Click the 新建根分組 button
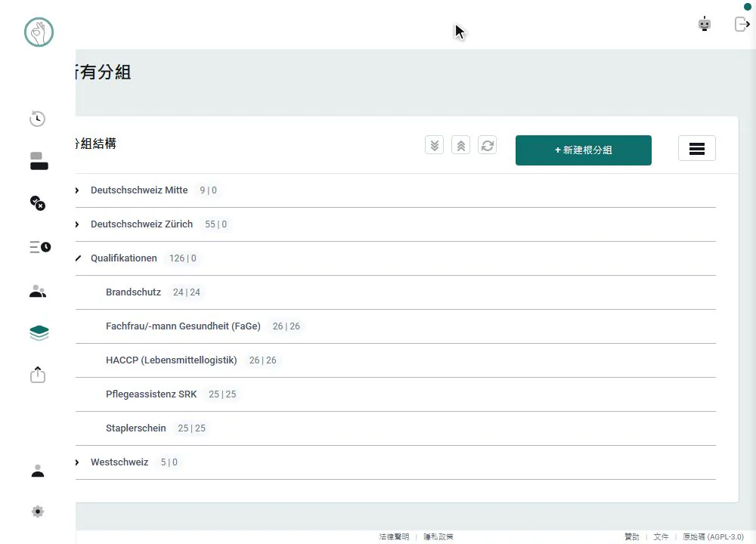 tap(584, 150)
